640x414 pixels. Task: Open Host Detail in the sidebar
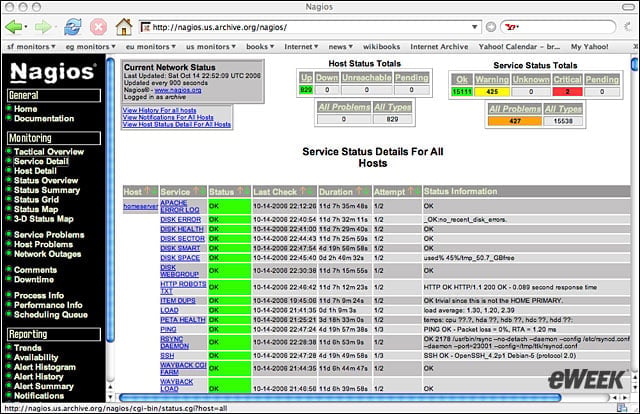[x=35, y=171]
